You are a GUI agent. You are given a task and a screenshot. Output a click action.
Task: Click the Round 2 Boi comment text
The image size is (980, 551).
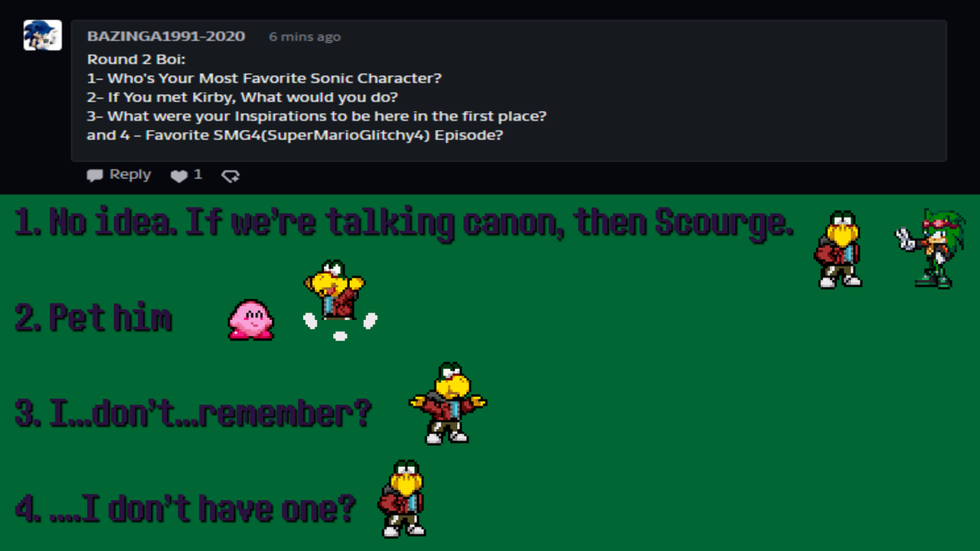pyautogui.click(x=136, y=59)
